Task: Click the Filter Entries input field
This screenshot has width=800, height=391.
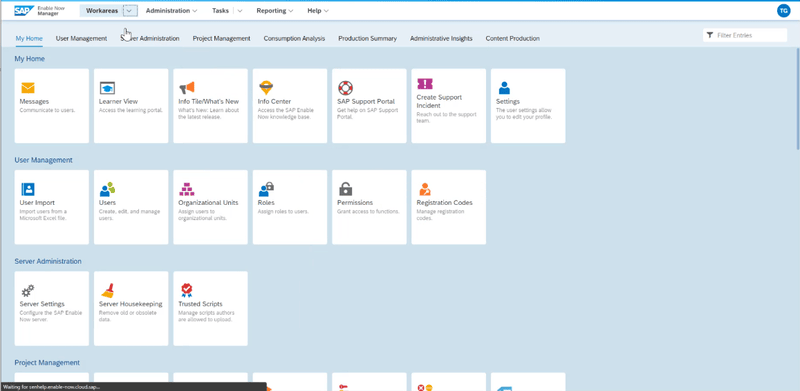Action: coord(745,35)
